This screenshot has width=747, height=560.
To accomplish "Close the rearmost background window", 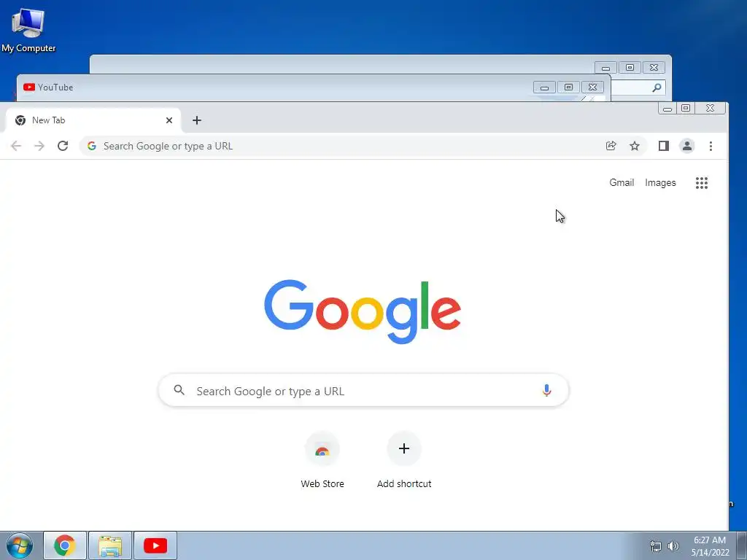I will (654, 68).
